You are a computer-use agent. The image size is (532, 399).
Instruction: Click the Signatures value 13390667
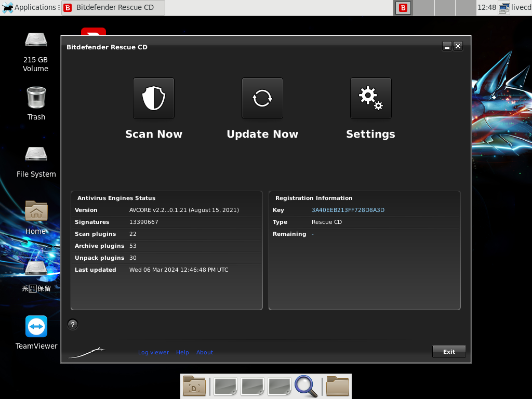143,222
